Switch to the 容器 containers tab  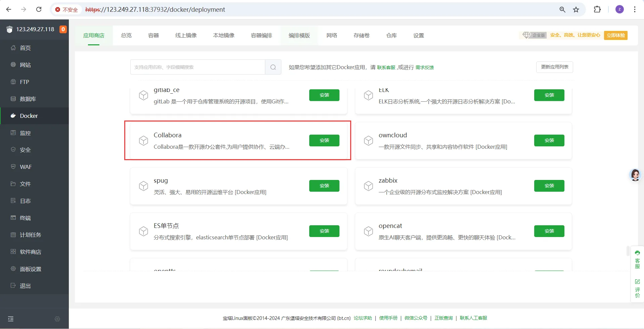pyautogui.click(x=153, y=35)
